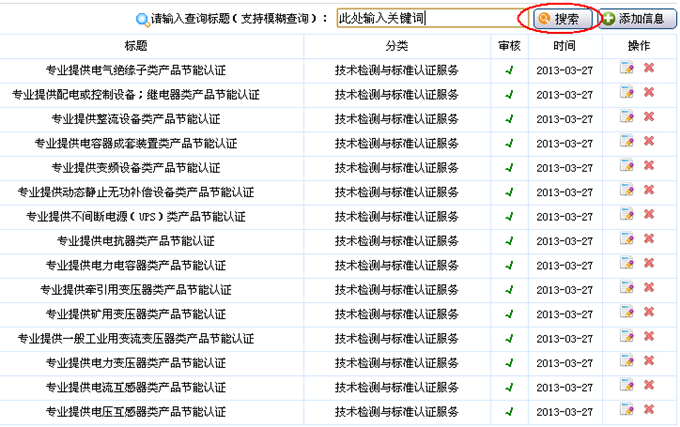Image resolution: width=680 pixels, height=427 pixels.
Task: Open the 专业提供矿用变压器类产品节能认证 title
Action: tap(136, 313)
